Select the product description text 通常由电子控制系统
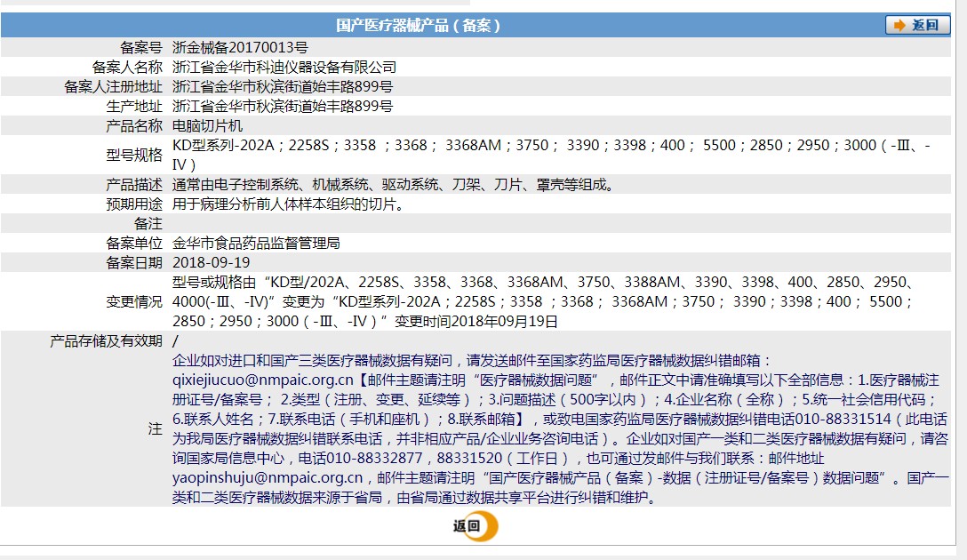Screen dimensions: 967x560 pyautogui.click(x=395, y=184)
